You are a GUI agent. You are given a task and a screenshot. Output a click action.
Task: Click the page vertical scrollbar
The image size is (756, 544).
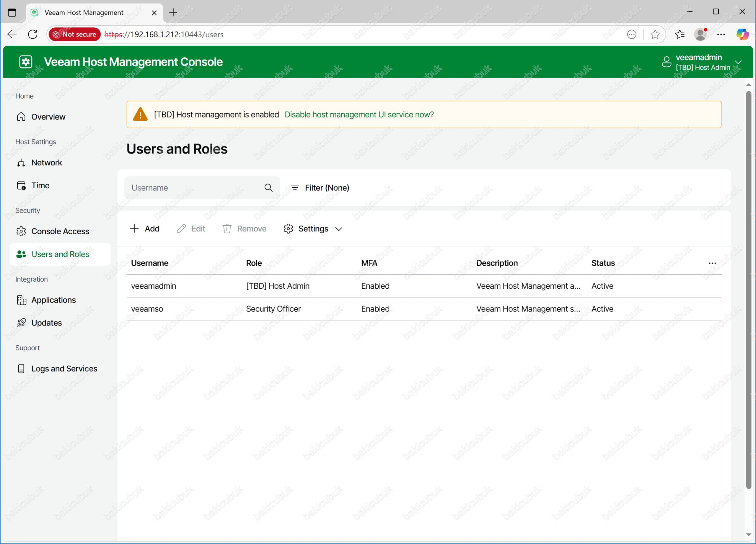[x=748, y=290]
